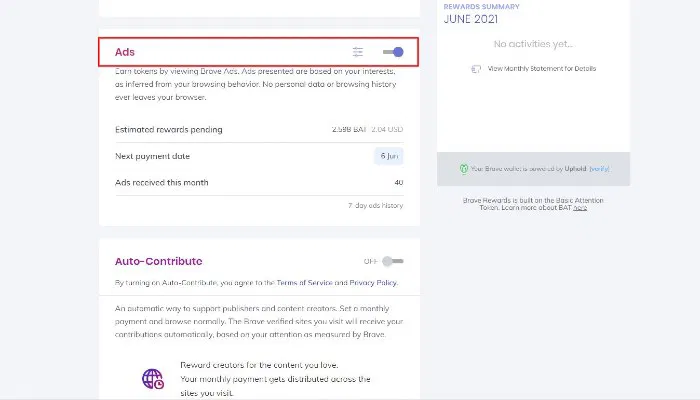The height and width of the screenshot is (400, 700).
Task: Click the monthly statement document icon
Action: (476, 69)
